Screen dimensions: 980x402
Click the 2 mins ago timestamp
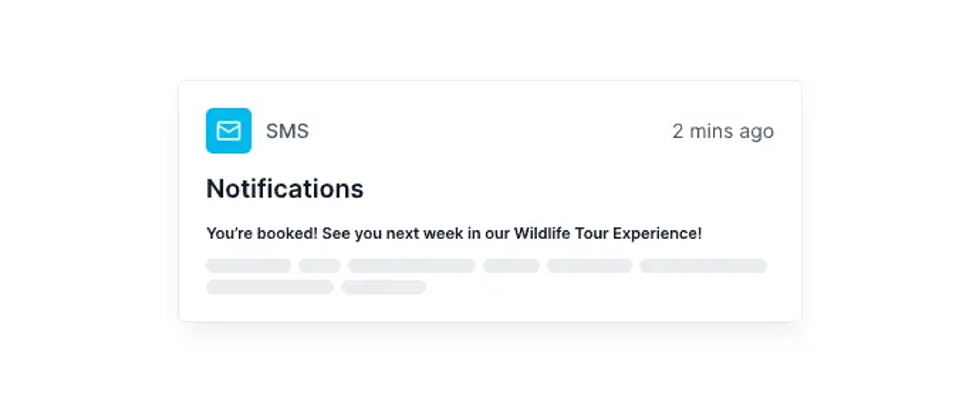pos(723,132)
